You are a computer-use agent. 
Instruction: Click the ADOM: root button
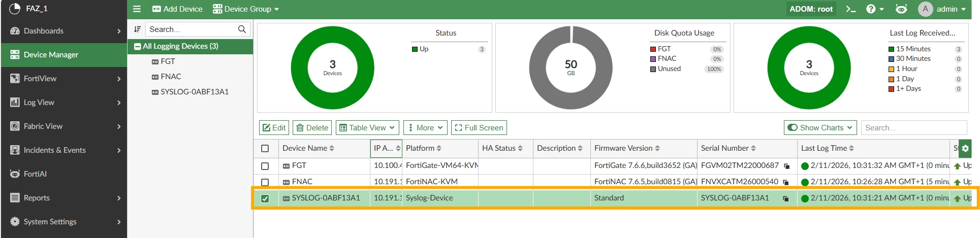(811, 9)
